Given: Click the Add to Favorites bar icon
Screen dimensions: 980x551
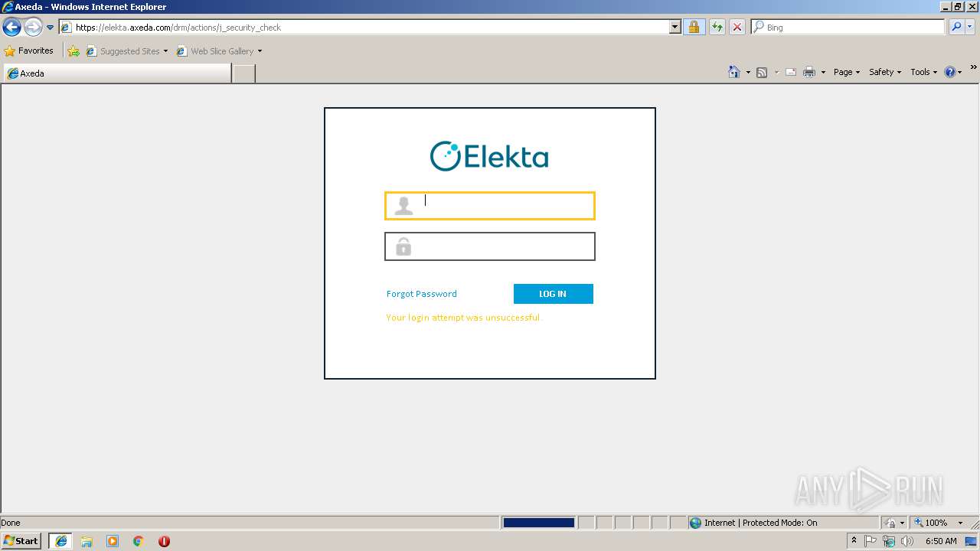Looking at the screenshot, I should 73,51.
